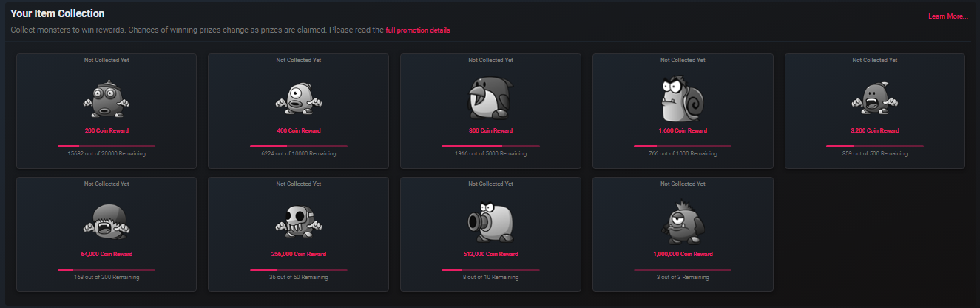Open the full promotion details link
The height and width of the screenshot is (308, 980).
point(418,30)
